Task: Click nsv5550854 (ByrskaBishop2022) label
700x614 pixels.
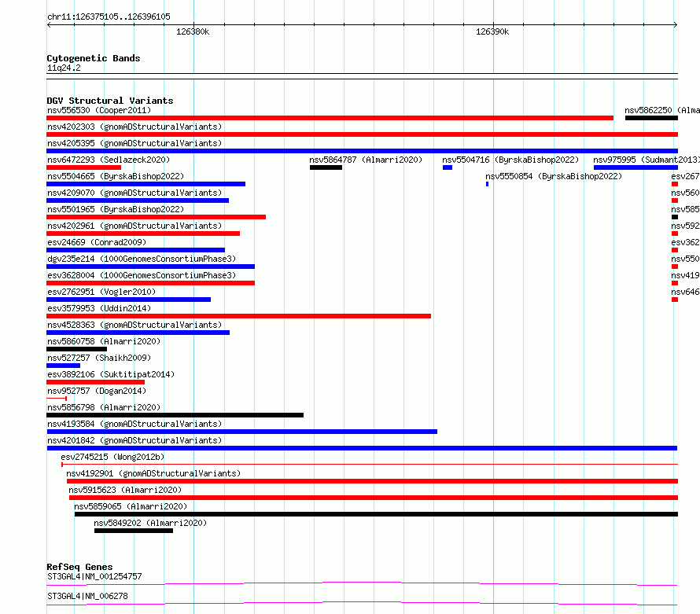Action: click(x=554, y=176)
